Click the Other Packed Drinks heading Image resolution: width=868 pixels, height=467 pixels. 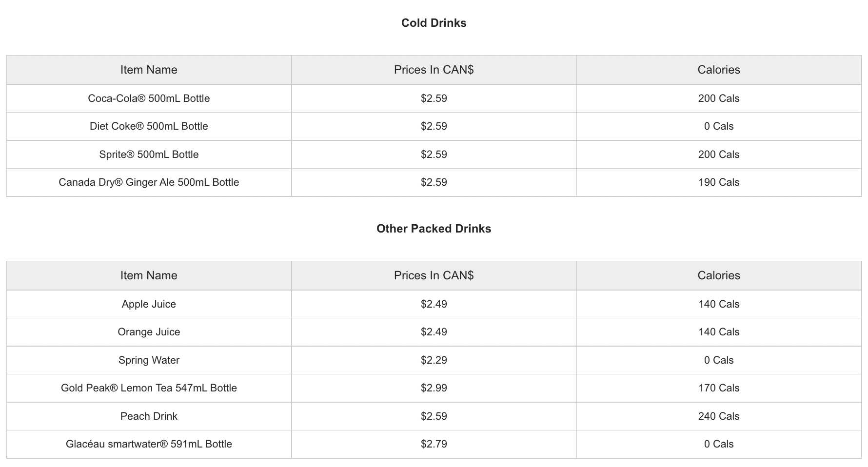(x=434, y=229)
